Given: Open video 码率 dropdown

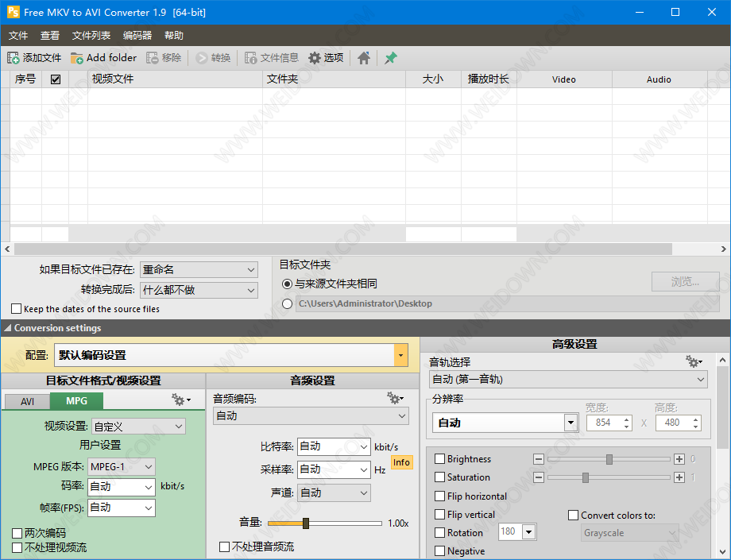Looking at the screenshot, I should click(x=122, y=488).
